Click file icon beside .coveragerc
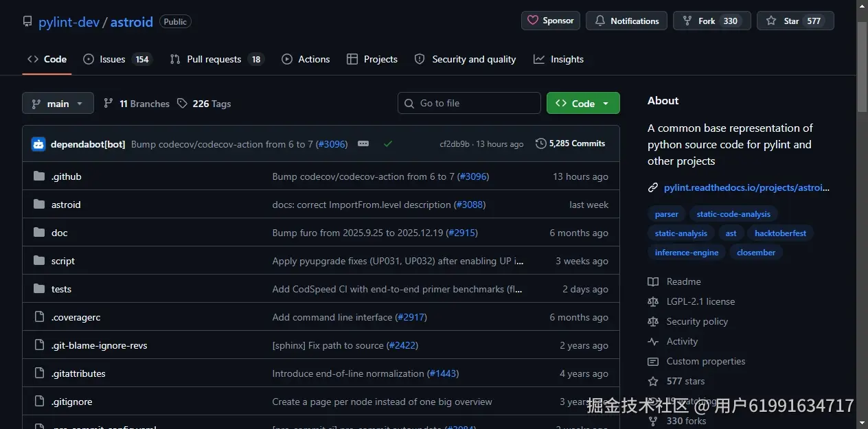Screen dimensions: 868x429 click(x=39, y=317)
